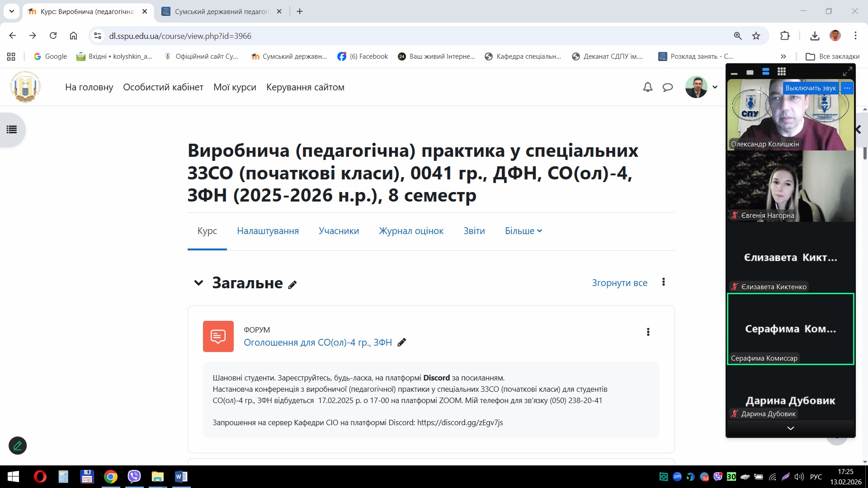Edit the Загальне section title pencil
The width and height of the screenshot is (868, 488).
coord(292,285)
